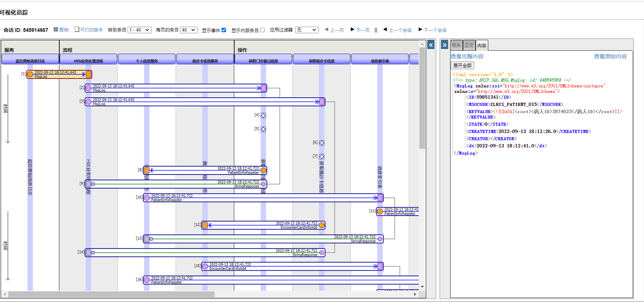Tick the 可打印版本 checkbox
Viewport: 644px width, 302px height.
pos(77,29)
